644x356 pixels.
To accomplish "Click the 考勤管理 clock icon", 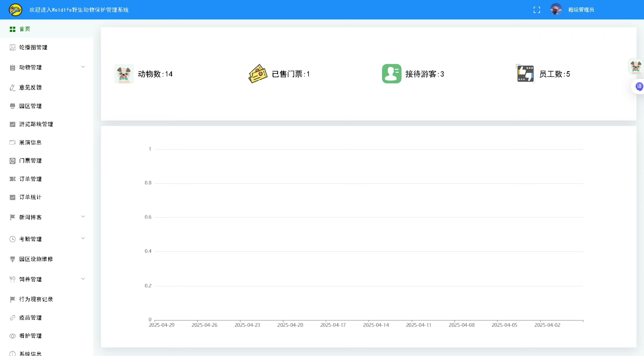I will [12, 239].
